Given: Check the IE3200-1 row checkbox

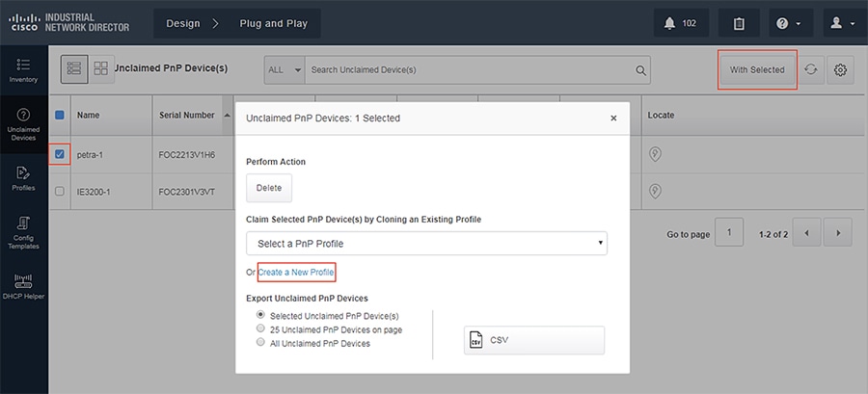Looking at the screenshot, I should [60, 191].
